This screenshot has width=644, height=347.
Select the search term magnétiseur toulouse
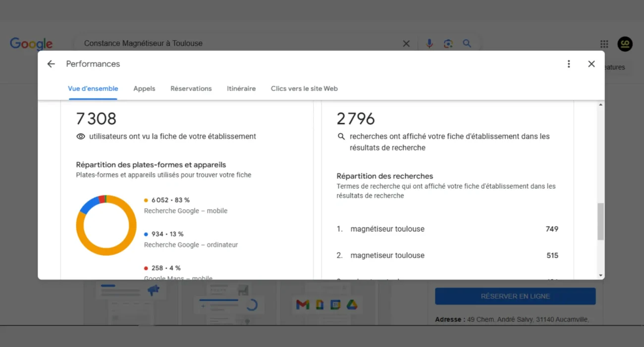[387, 229]
